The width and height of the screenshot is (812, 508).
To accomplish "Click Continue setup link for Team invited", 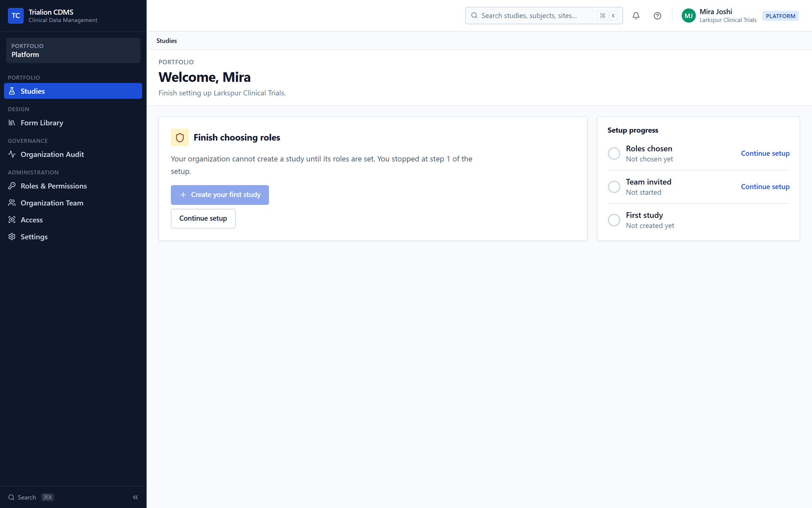I will [x=765, y=187].
